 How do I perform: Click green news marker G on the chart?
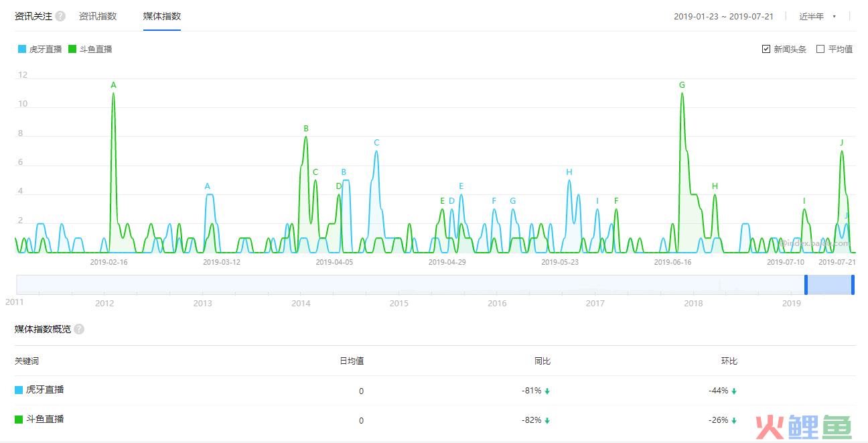(x=682, y=85)
